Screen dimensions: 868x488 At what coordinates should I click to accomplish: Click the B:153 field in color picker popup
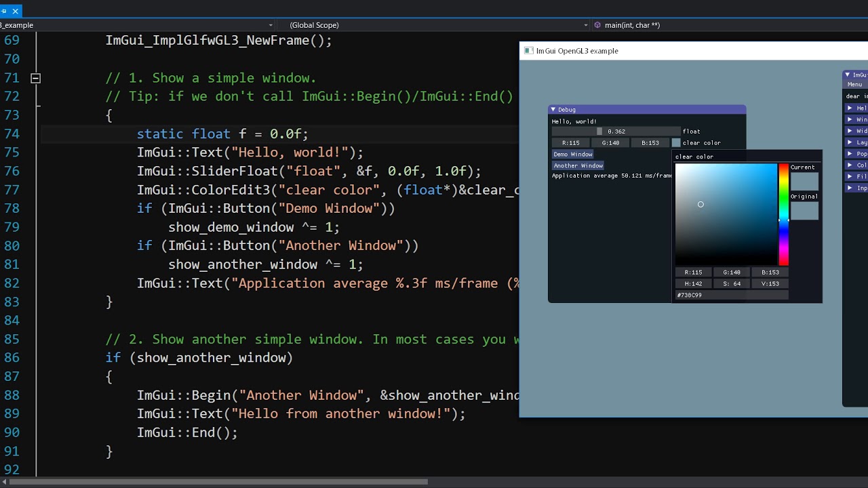point(770,272)
